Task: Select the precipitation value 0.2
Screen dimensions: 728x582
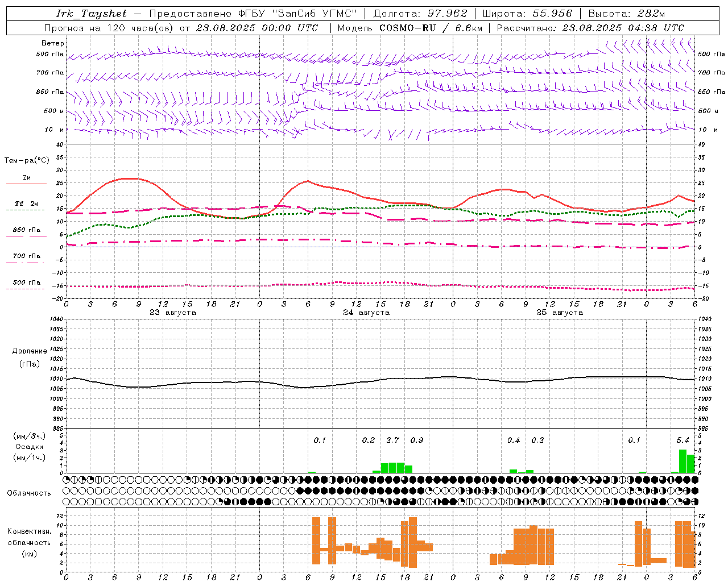Action: pyautogui.click(x=369, y=440)
